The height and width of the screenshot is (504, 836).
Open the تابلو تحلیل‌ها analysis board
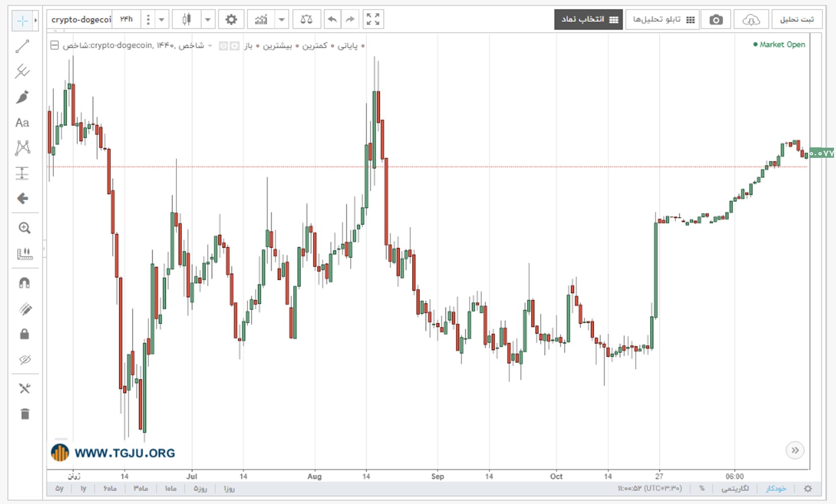pos(663,20)
